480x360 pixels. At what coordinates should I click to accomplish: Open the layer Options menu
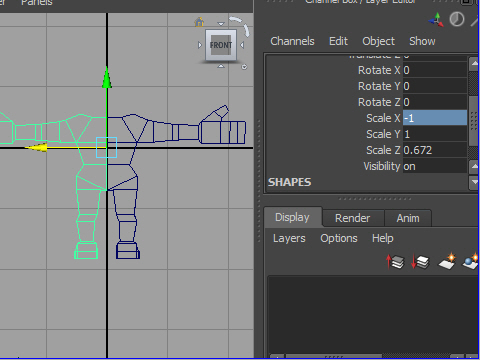point(339,238)
